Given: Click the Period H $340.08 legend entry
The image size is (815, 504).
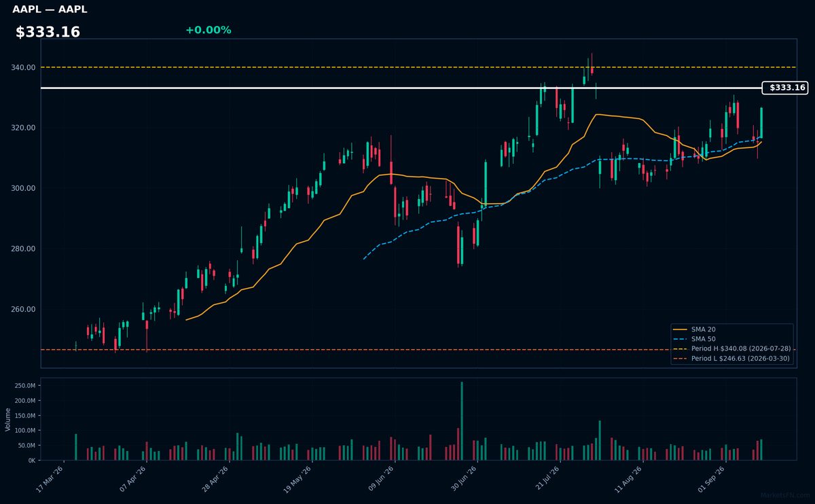Looking at the screenshot, I should coord(731,348).
